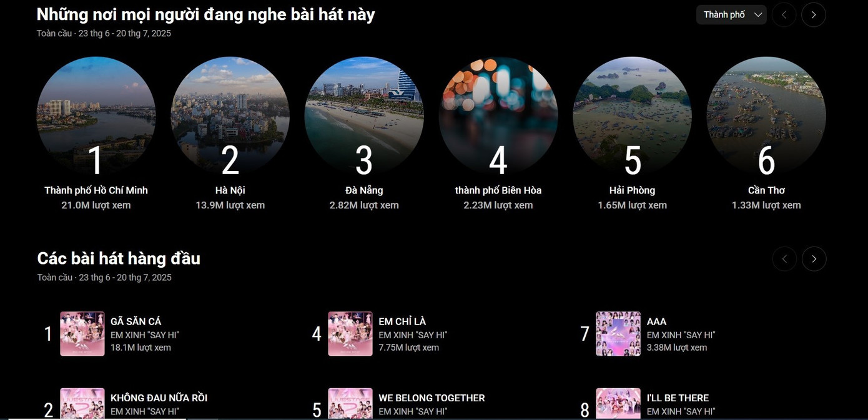The image size is (868, 420).
Task: Select Thành phố Hồ Chí Minh city circle
Action: click(96, 116)
